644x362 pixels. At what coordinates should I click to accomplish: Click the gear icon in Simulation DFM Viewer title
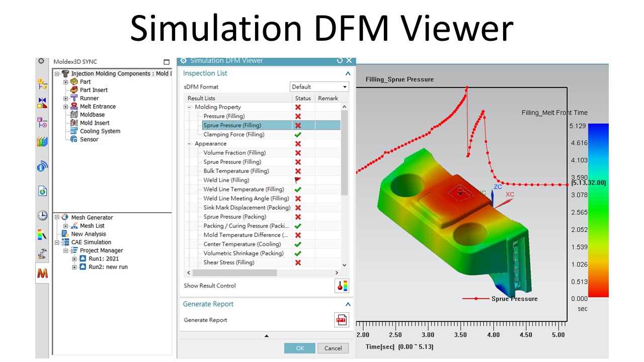[x=184, y=60]
